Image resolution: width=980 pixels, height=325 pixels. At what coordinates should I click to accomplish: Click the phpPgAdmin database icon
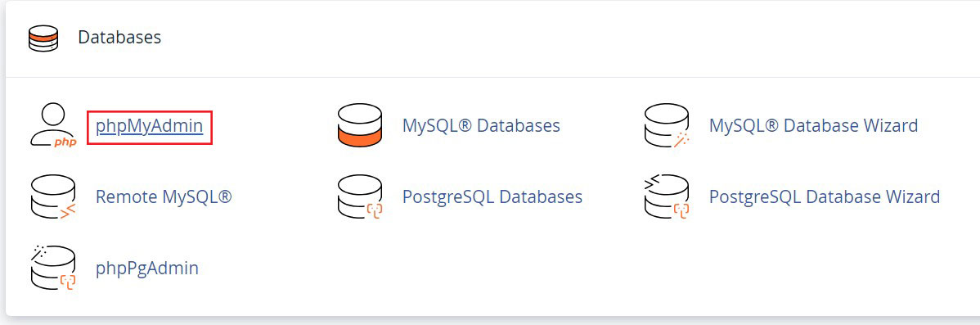pos(52,269)
